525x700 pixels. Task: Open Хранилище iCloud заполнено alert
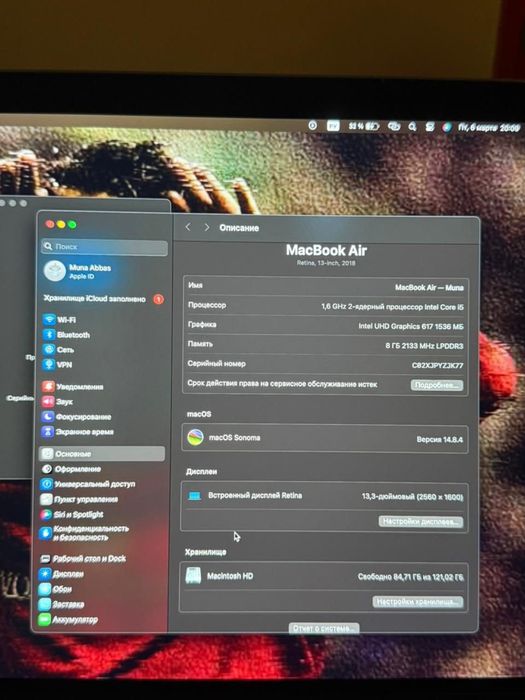[103, 299]
